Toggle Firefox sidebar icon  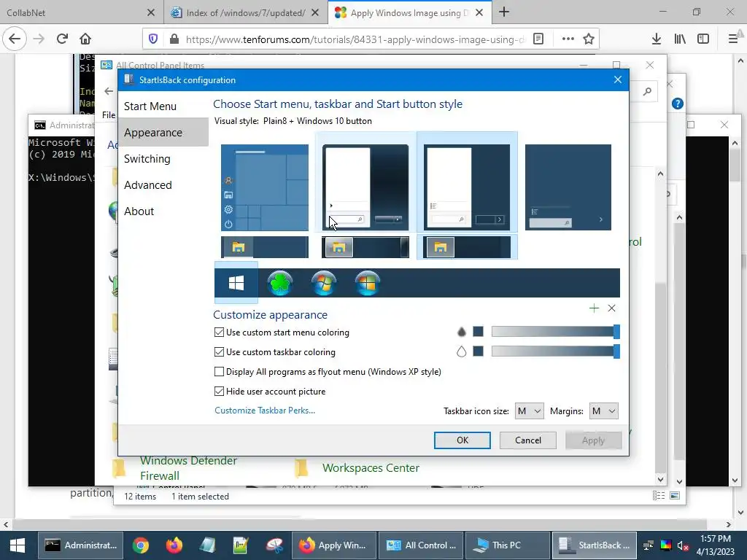coord(703,39)
